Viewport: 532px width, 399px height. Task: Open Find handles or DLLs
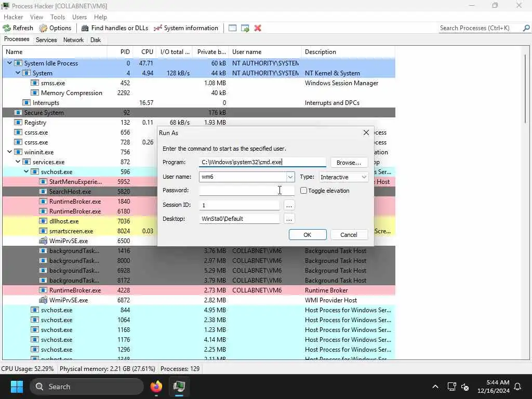coord(115,28)
